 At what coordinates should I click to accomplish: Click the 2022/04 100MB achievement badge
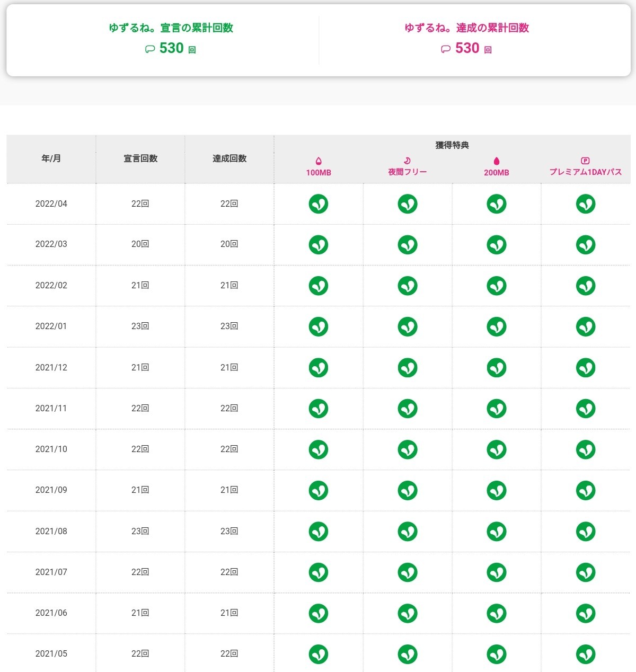click(x=319, y=204)
